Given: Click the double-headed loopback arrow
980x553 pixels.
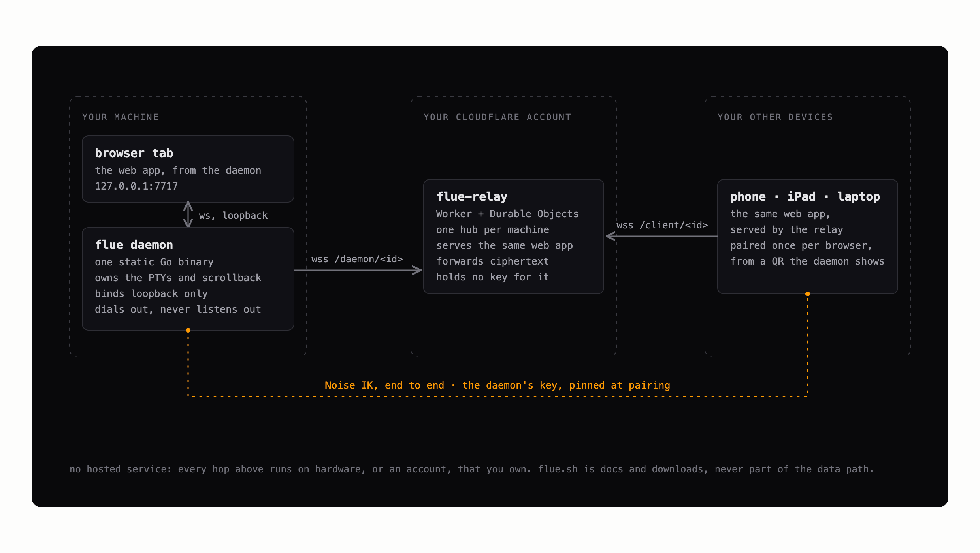Looking at the screenshot, I should [x=188, y=214].
